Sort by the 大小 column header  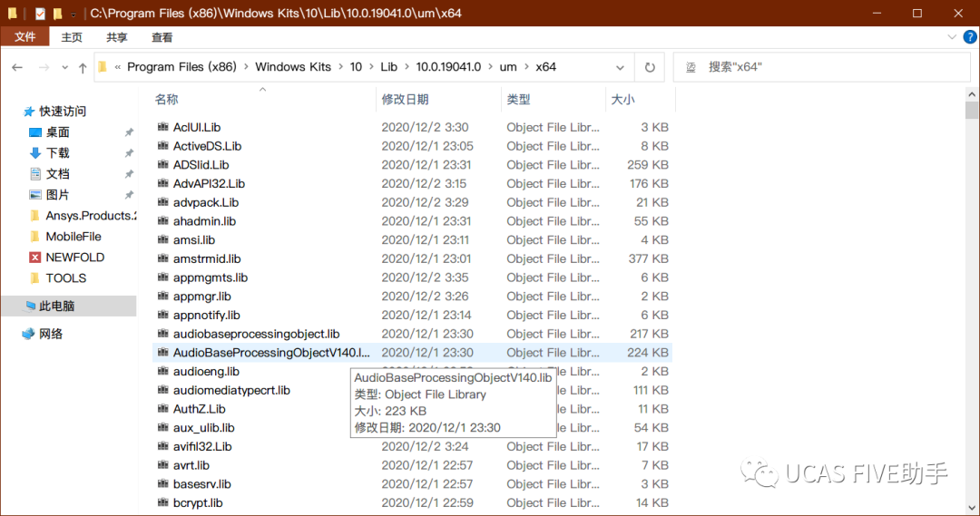(x=622, y=100)
